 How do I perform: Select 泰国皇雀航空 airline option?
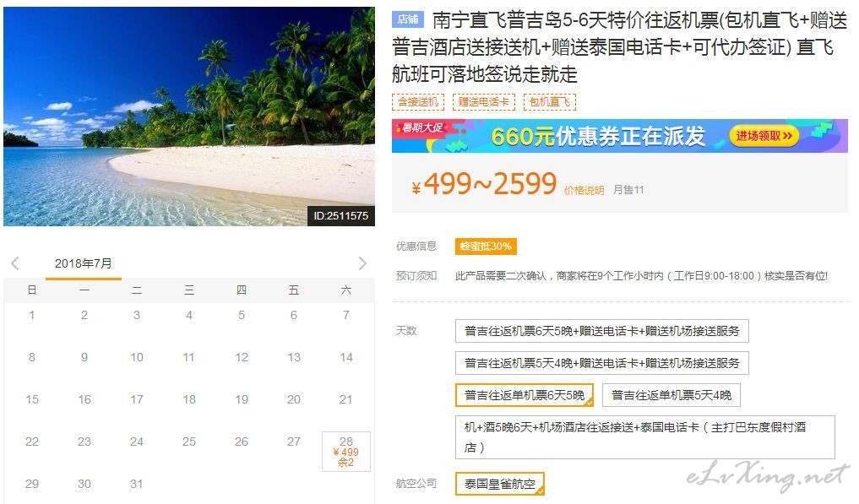(x=500, y=484)
